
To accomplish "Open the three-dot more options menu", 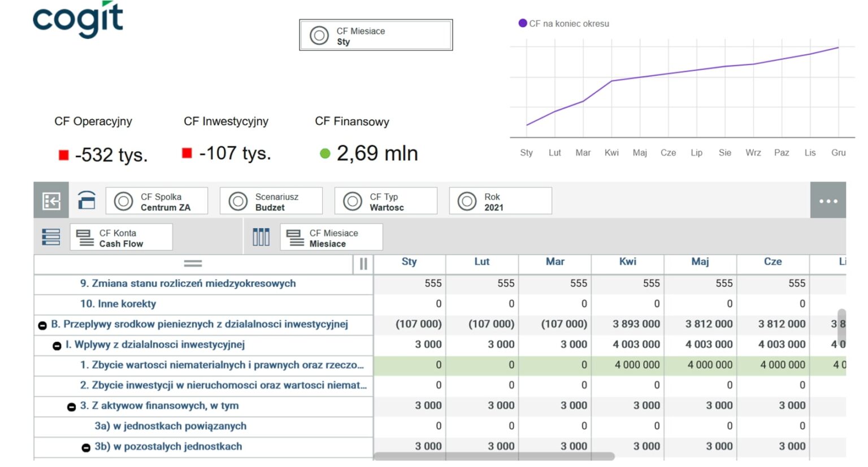I will coord(828,200).
